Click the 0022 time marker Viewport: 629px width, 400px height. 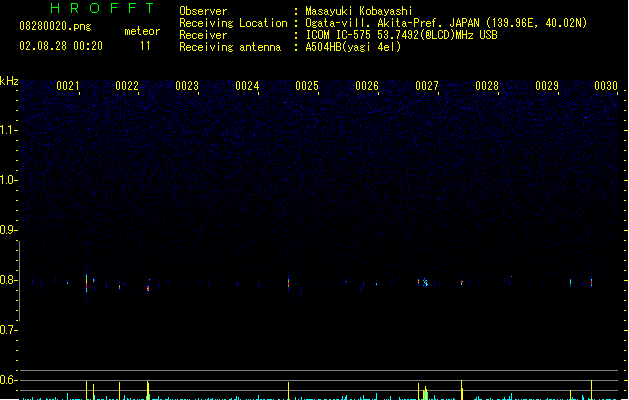pos(127,86)
